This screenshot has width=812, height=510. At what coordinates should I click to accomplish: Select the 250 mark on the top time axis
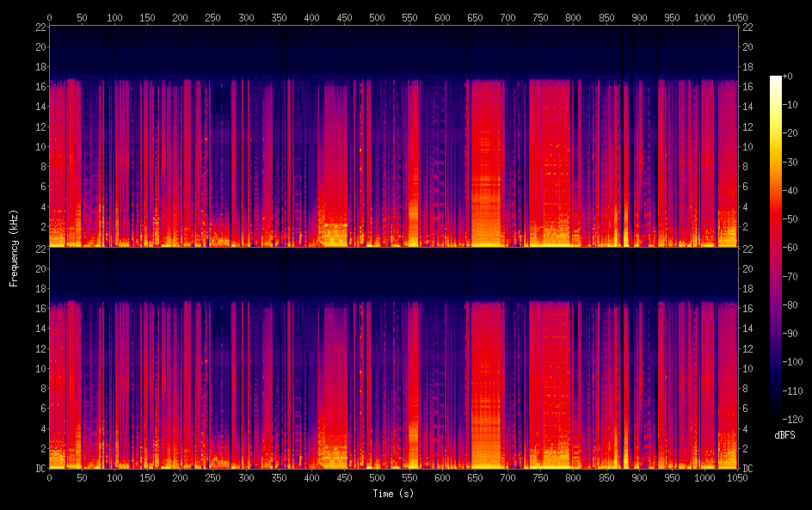click(213, 17)
